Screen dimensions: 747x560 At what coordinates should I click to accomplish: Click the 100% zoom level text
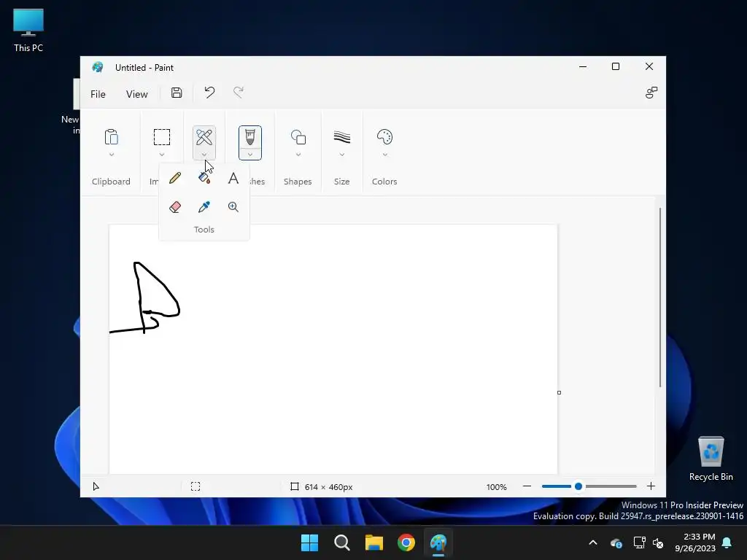(496, 486)
